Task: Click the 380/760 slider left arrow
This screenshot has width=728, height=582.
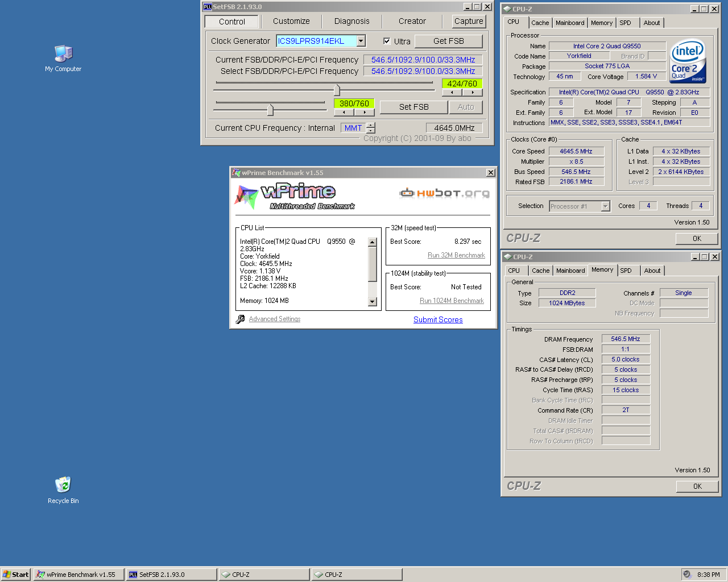Action: (x=344, y=113)
